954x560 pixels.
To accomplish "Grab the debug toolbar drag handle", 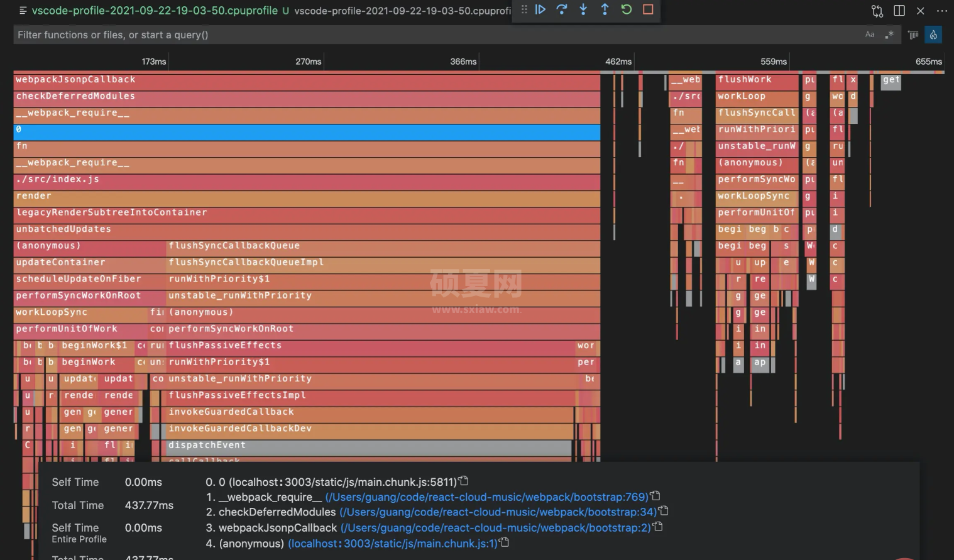I will 524,9.
